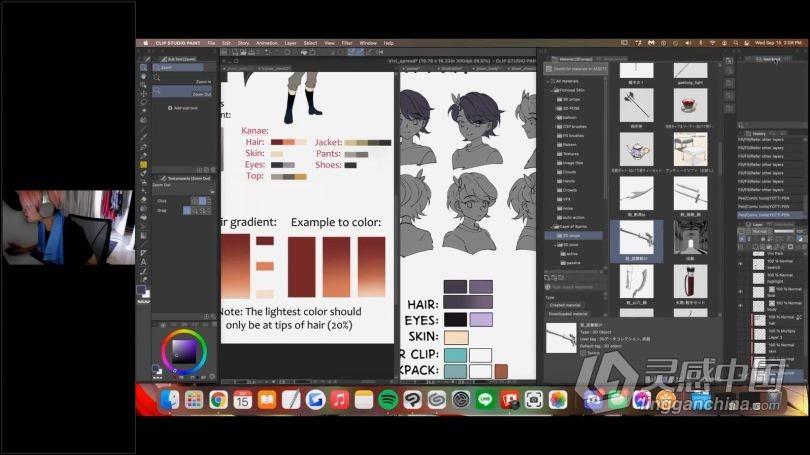Expand the All materials tree node

tap(549, 81)
